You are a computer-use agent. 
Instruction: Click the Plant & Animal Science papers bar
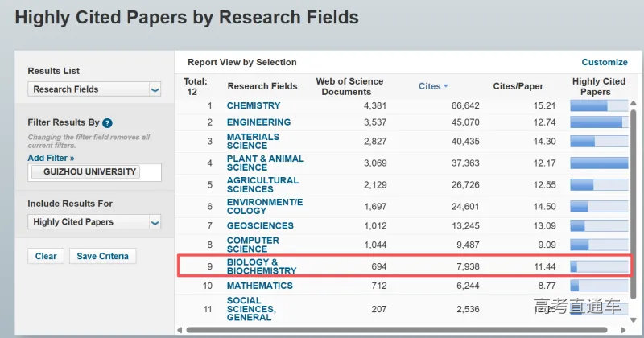(598, 163)
